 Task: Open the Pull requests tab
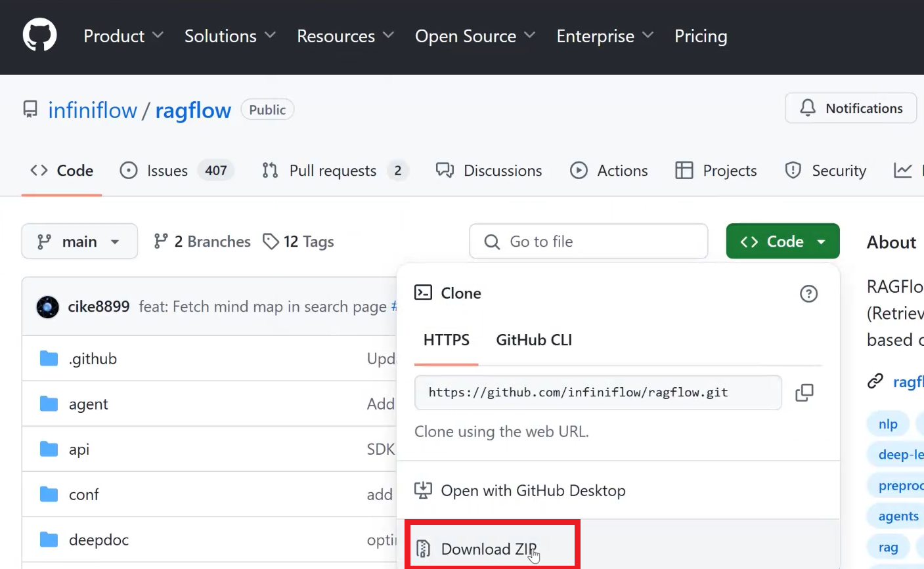(335, 171)
